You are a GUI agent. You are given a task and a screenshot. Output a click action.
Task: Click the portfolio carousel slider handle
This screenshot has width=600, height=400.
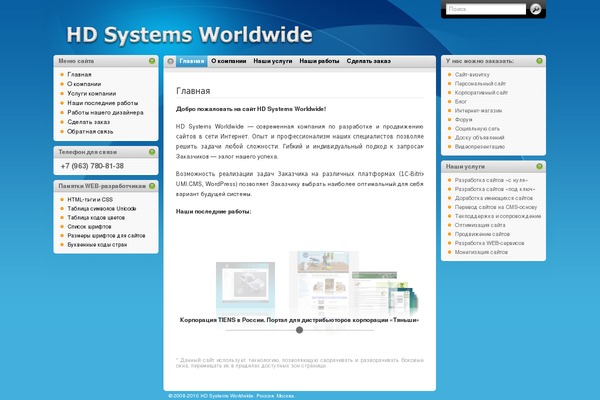click(299, 330)
